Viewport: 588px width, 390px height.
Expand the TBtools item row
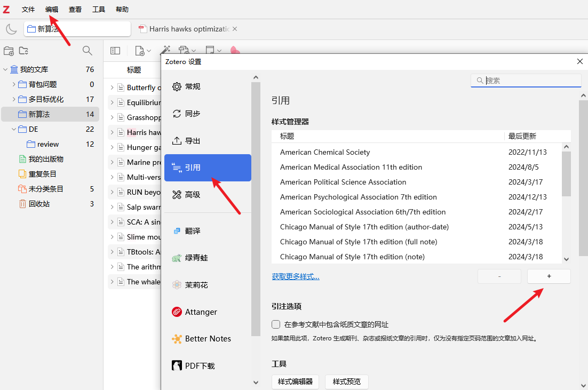112,252
